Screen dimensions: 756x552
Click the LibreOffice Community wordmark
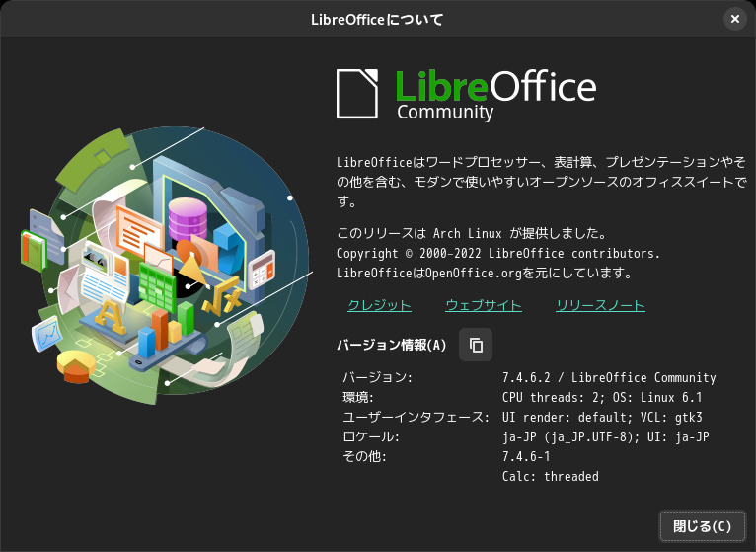pyautogui.click(x=496, y=95)
